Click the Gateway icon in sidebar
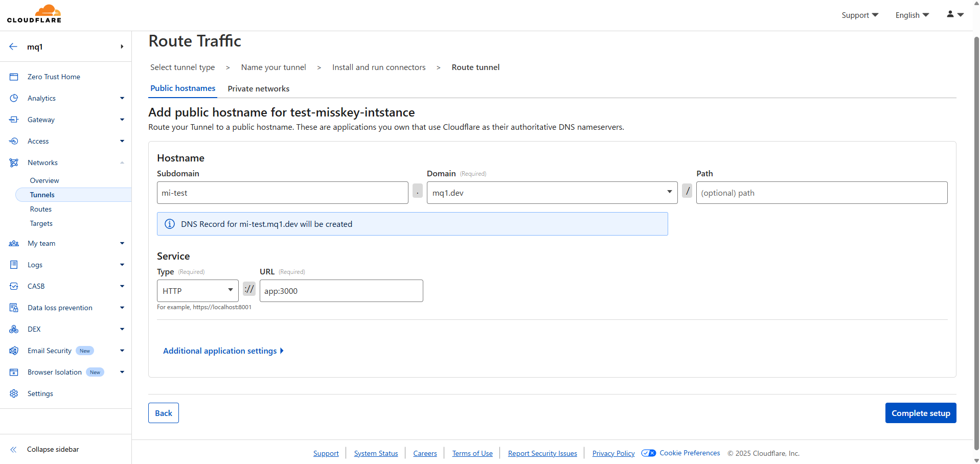The image size is (980, 464). (14, 120)
